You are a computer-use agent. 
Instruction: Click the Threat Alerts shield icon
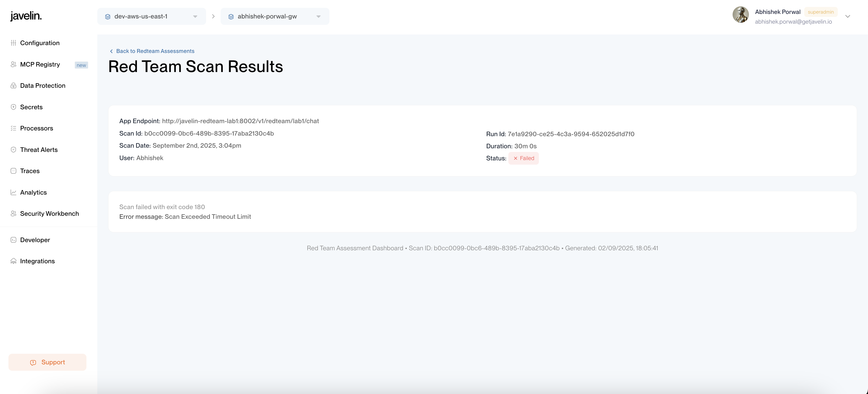(14, 149)
